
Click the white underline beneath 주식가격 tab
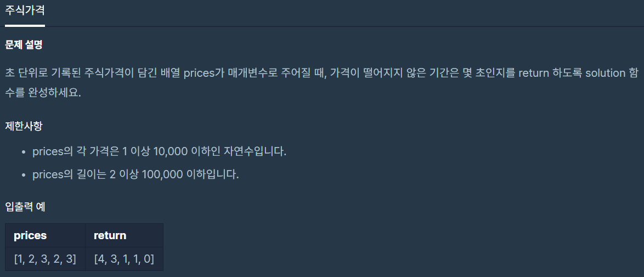point(25,25)
